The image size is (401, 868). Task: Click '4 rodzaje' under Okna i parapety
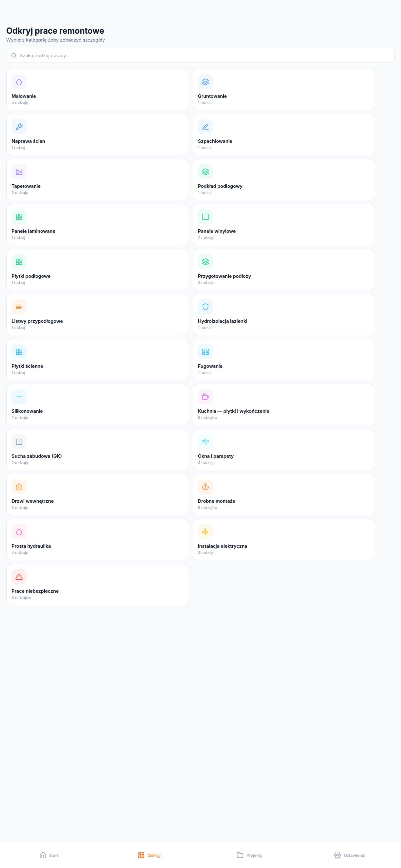coord(206,463)
